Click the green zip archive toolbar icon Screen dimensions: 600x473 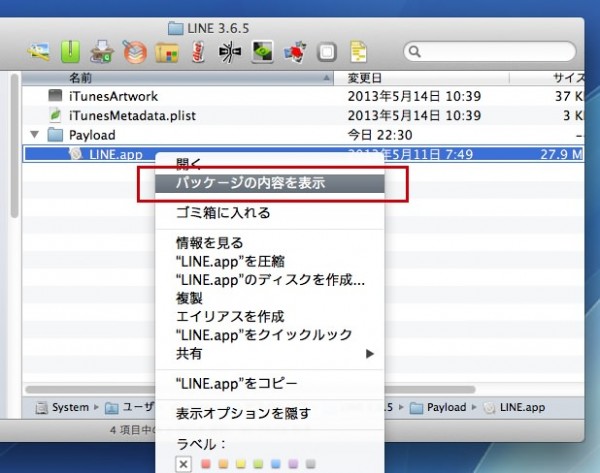point(70,51)
